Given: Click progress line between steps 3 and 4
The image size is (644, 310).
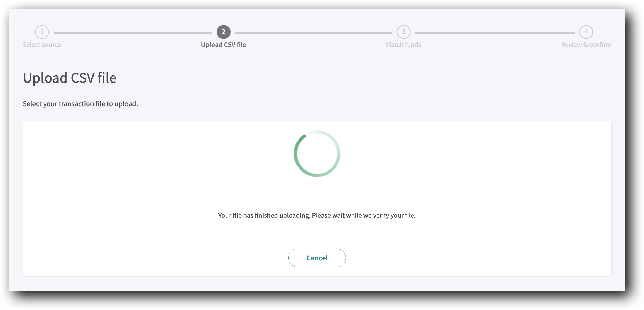Looking at the screenshot, I should (495, 33).
